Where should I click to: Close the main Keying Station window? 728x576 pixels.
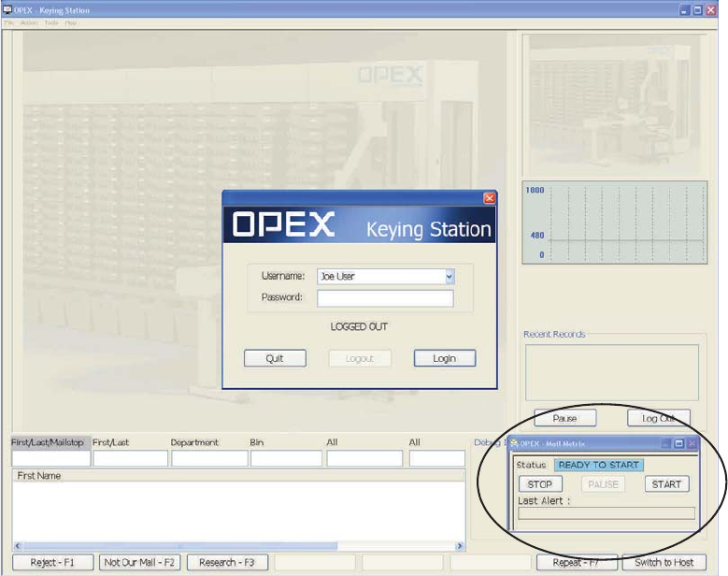(711, 10)
